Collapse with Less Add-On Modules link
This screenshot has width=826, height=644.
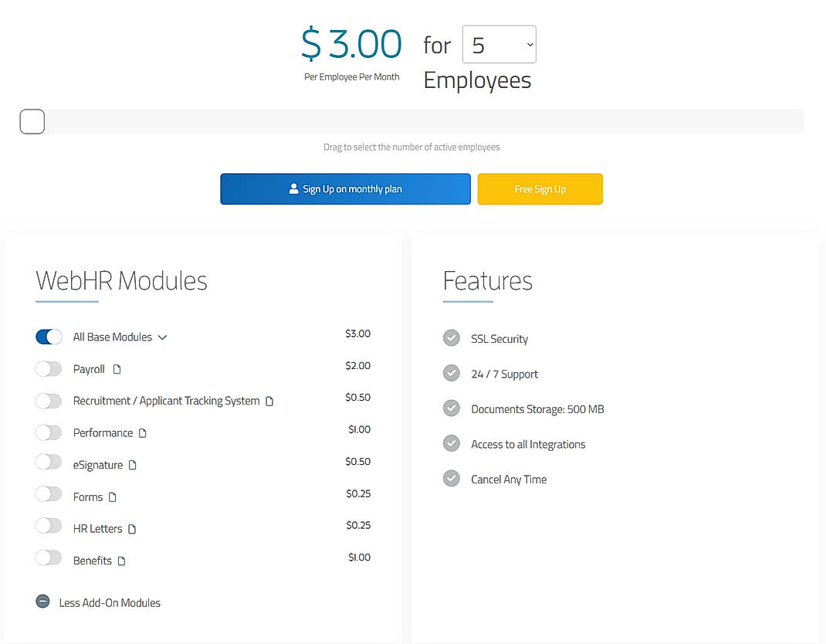[110, 603]
